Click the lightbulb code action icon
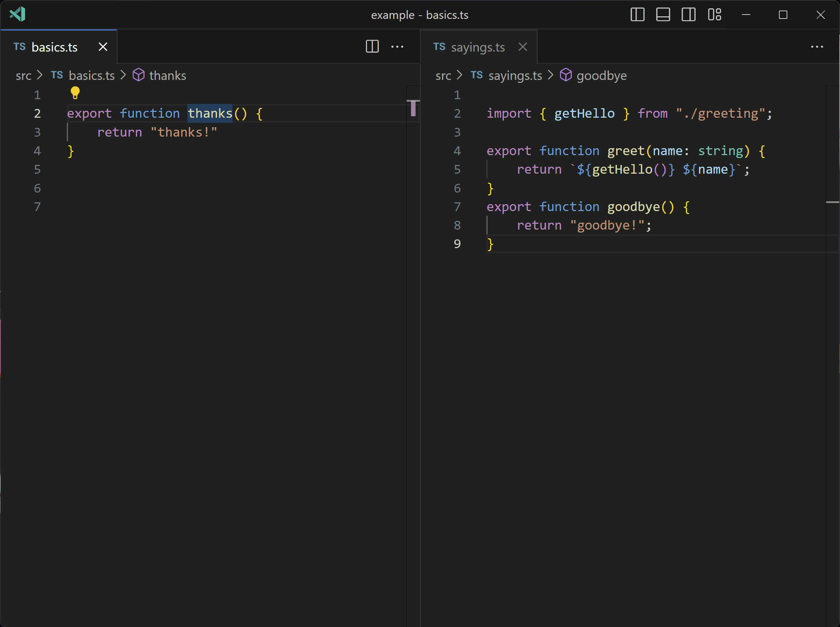Screen dimensions: 840x627 [x=75, y=93]
